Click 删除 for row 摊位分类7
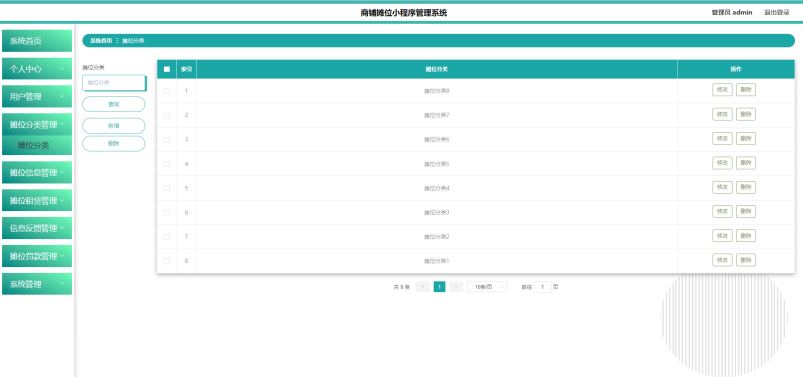The image size is (803, 377). [x=746, y=114]
